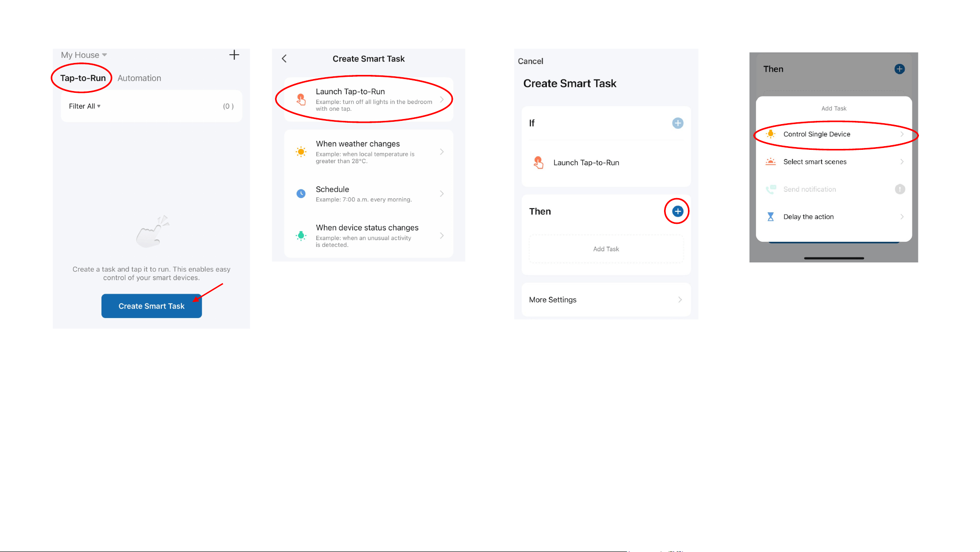Cancel the smart task creation
This screenshot has height=552, width=980.
(530, 61)
